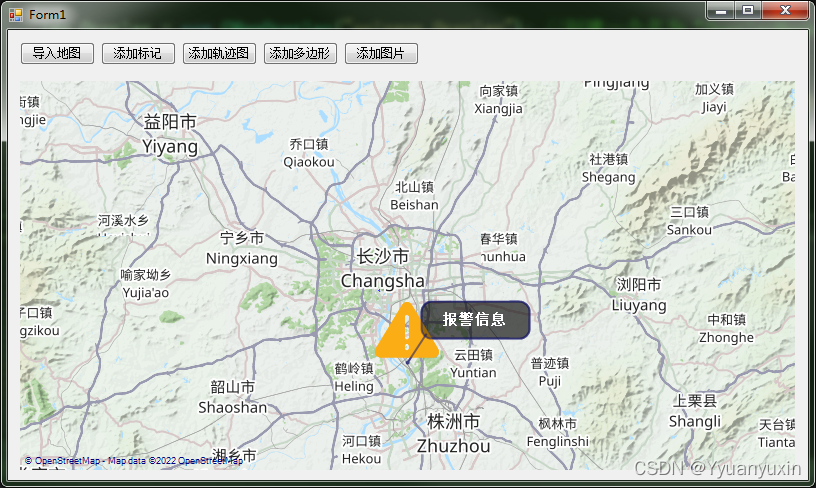Click the 浏阳市 Liuyang map label
The height and width of the screenshot is (488, 816).
639,295
